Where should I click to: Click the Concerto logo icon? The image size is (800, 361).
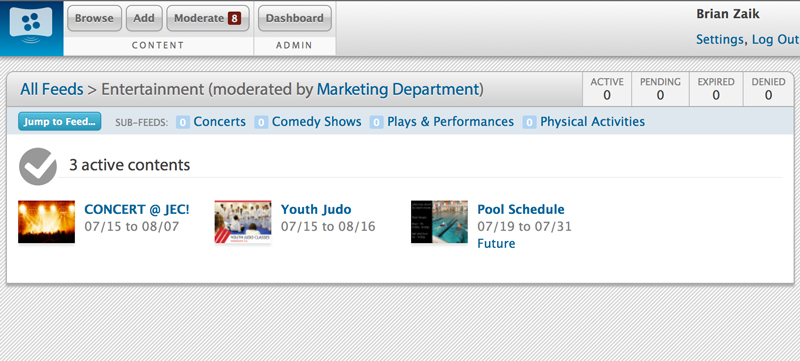coord(31,25)
